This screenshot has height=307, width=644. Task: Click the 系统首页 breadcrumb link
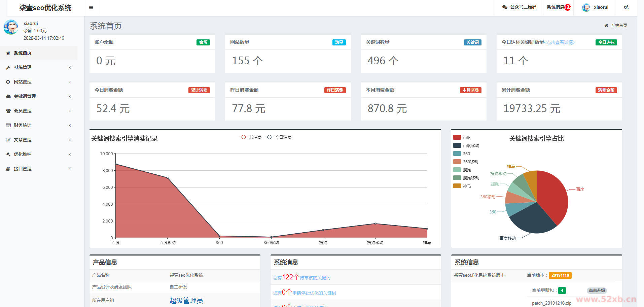(619, 25)
